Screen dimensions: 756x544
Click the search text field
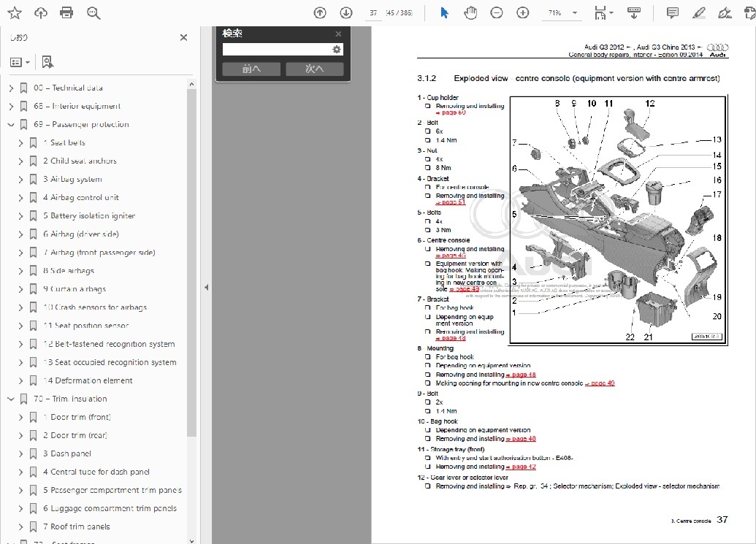(x=277, y=50)
